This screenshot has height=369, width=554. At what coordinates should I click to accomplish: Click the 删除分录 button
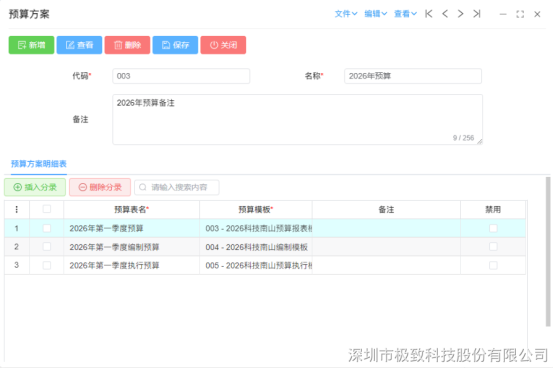[100, 187]
